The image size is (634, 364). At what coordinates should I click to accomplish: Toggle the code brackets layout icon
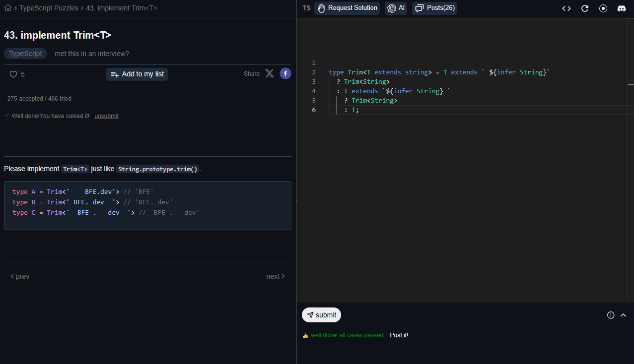pos(566,8)
